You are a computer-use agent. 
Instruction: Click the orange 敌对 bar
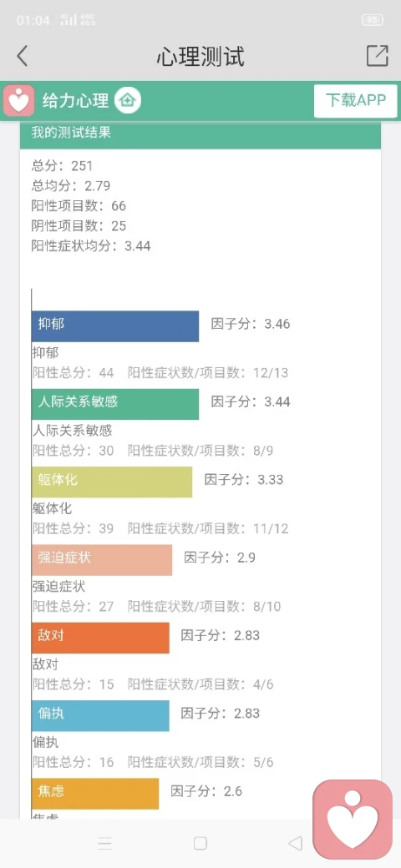coord(100,638)
